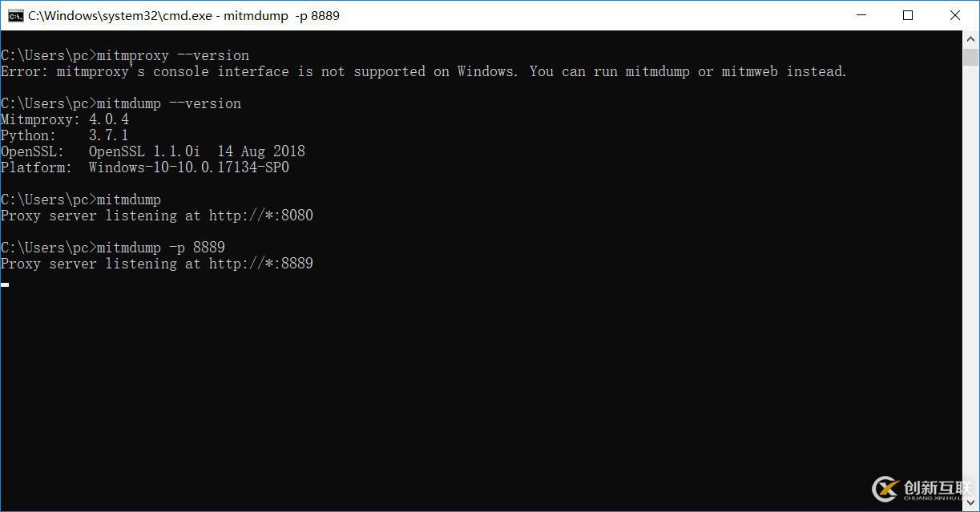980x512 pixels.
Task: Click the window title text in title bar
Action: click(x=183, y=15)
